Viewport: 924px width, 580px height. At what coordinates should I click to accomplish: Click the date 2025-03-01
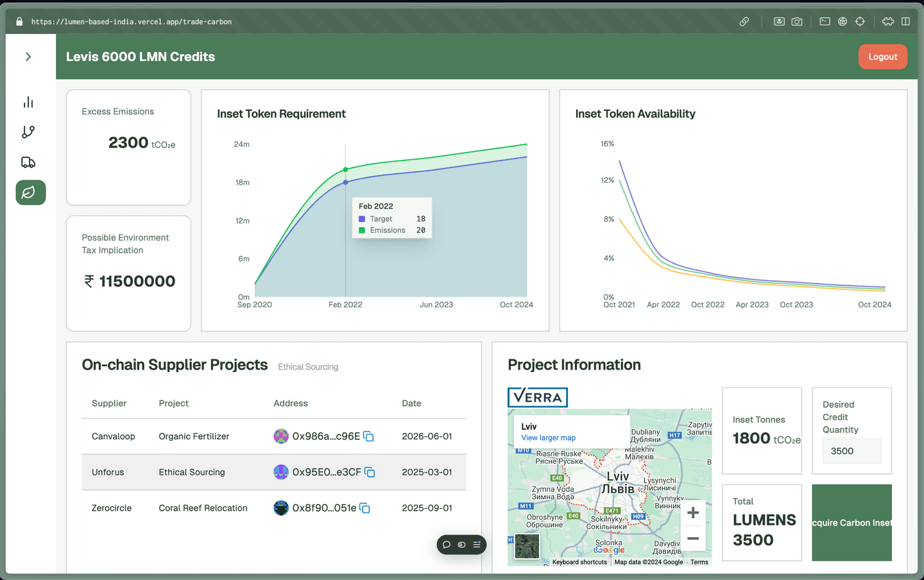tap(427, 472)
